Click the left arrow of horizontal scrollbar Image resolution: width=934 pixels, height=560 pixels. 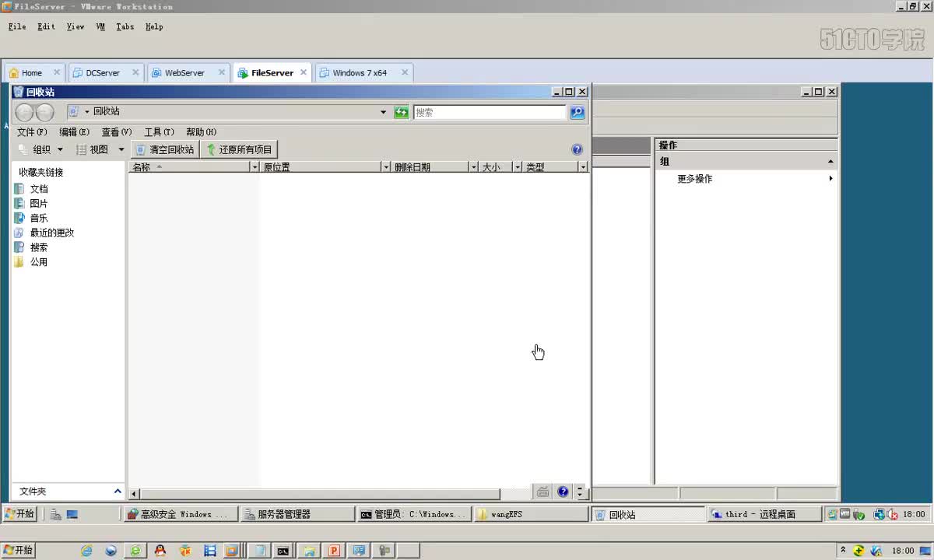tap(134, 494)
